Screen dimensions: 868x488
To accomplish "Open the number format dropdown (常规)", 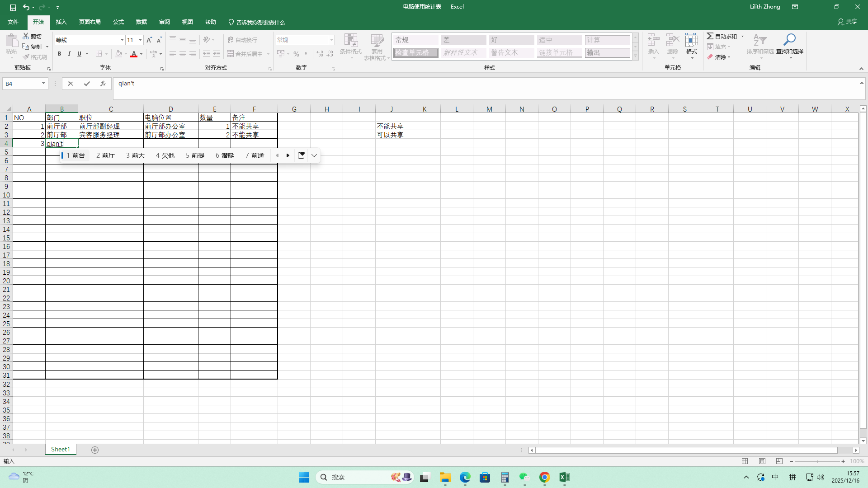I will point(331,40).
